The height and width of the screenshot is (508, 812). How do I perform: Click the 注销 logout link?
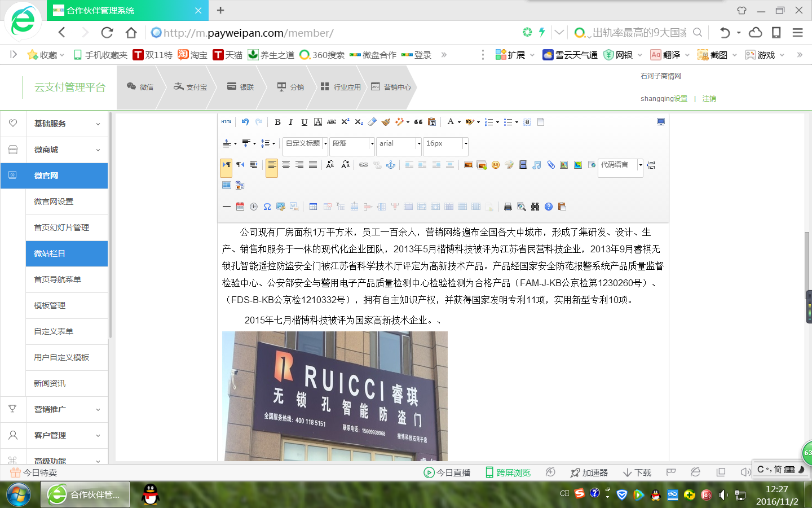[x=709, y=99]
